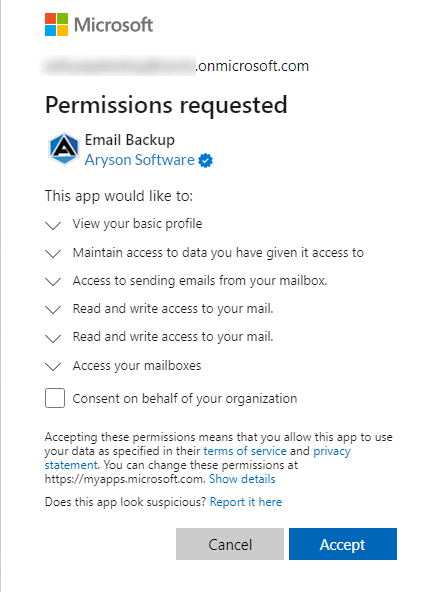Expand first Read and write mail chevron

(x=53, y=310)
